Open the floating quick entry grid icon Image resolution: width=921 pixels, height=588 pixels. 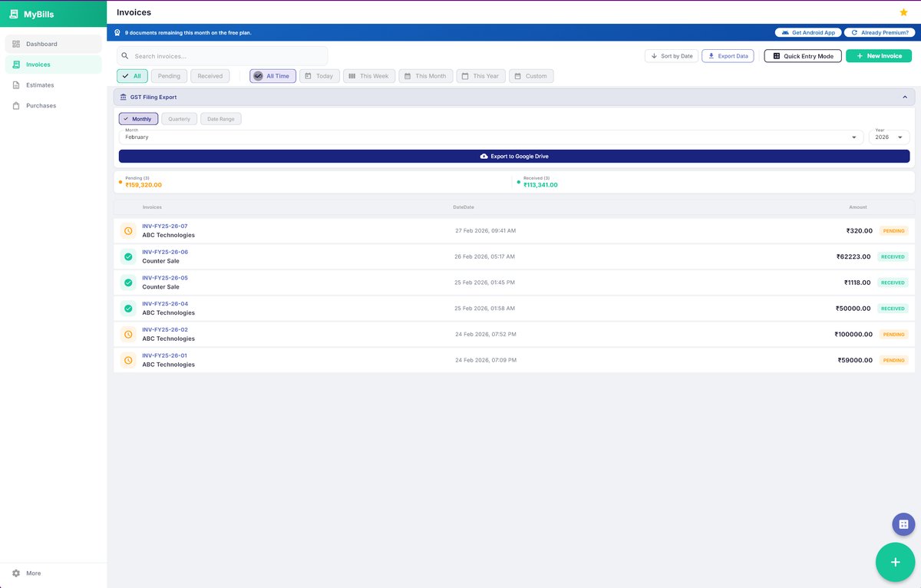(x=903, y=524)
